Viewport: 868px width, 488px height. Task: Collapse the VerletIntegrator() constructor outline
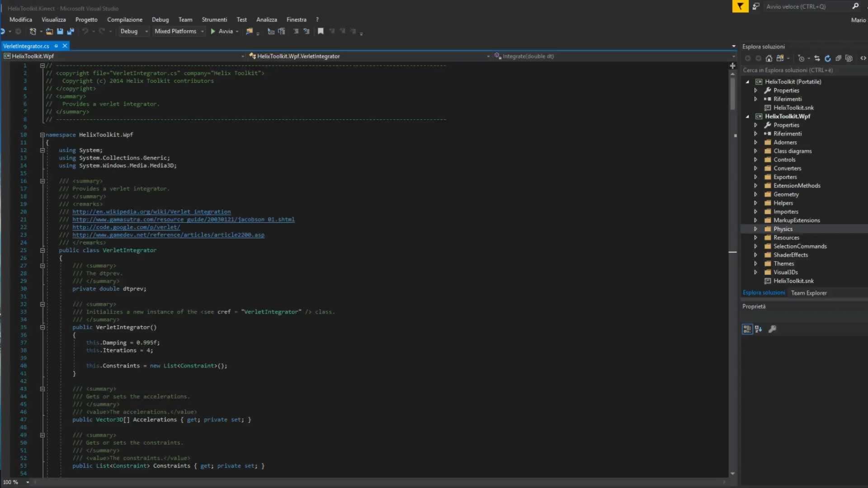tap(42, 327)
